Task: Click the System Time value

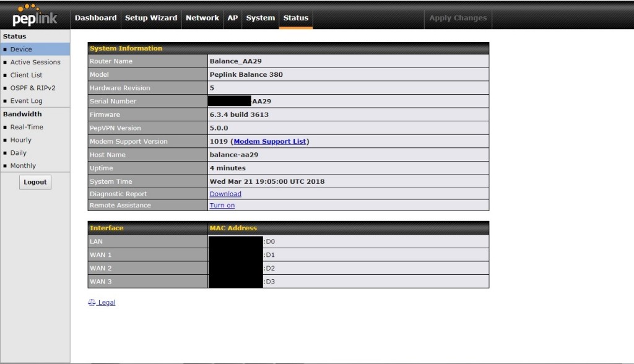Action: coord(267,181)
